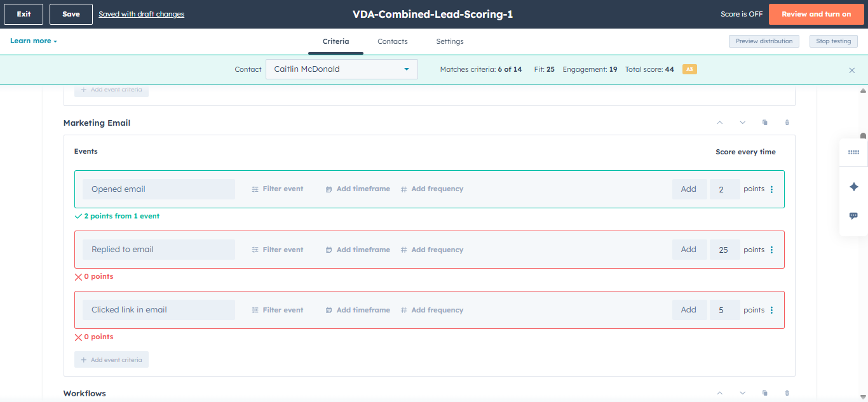868x402 pixels.
Task: Open Replied to email event selector
Action: pyautogui.click(x=158, y=250)
